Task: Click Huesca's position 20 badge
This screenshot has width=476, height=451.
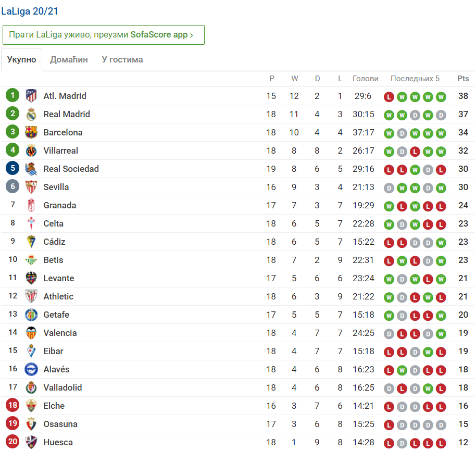Action: pos(12,442)
